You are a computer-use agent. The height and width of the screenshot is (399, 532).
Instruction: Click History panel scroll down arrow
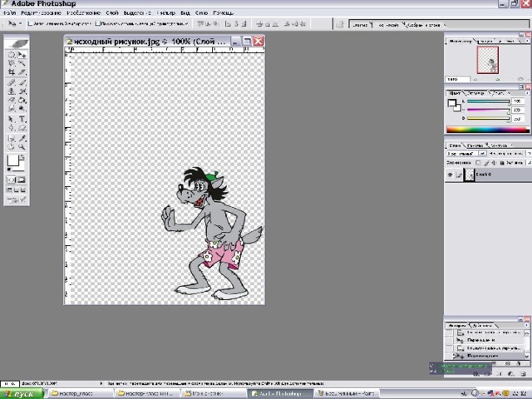tap(526, 357)
